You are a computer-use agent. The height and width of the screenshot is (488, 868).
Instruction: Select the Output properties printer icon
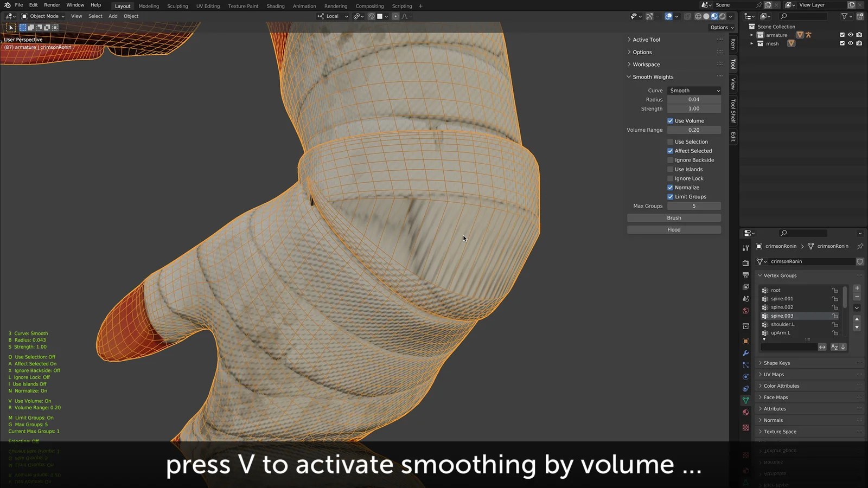pyautogui.click(x=746, y=274)
